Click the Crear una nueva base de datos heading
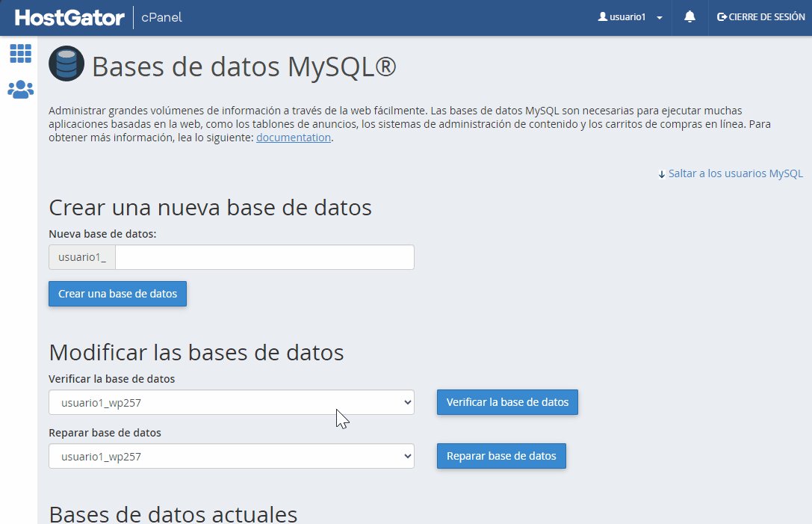The image size is (812, 524). click(210, 208)
